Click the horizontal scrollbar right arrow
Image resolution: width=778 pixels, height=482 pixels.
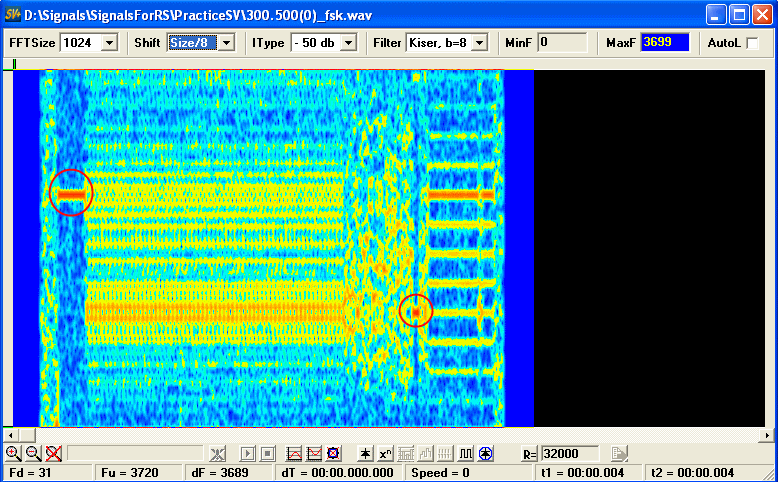coord(765,435)
